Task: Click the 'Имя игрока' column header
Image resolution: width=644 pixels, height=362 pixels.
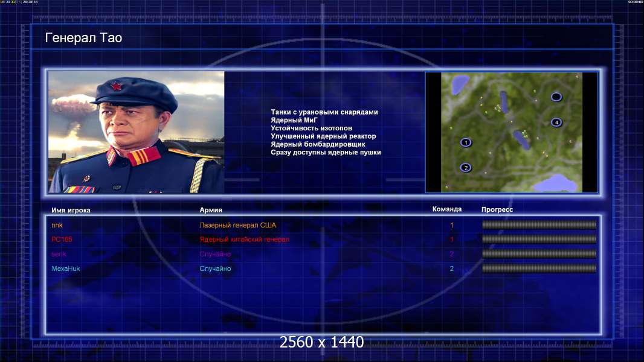Action: pyautogui.click(x=71, y=211)
